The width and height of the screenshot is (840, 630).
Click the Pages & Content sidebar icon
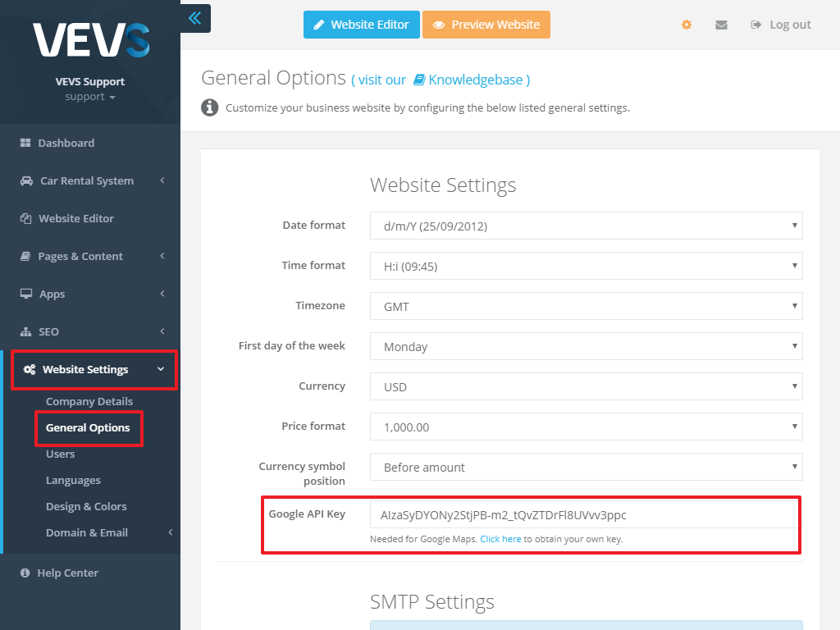coord(26,256)
